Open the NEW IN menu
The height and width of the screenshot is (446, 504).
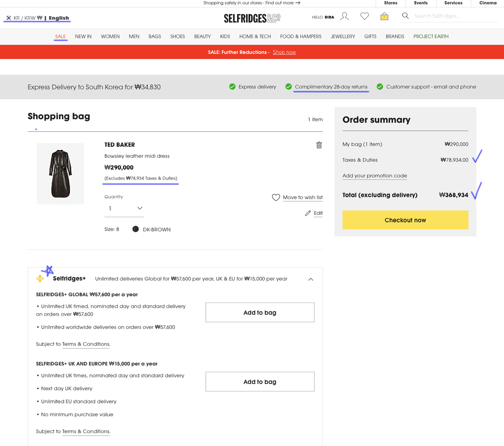(83, 37)
